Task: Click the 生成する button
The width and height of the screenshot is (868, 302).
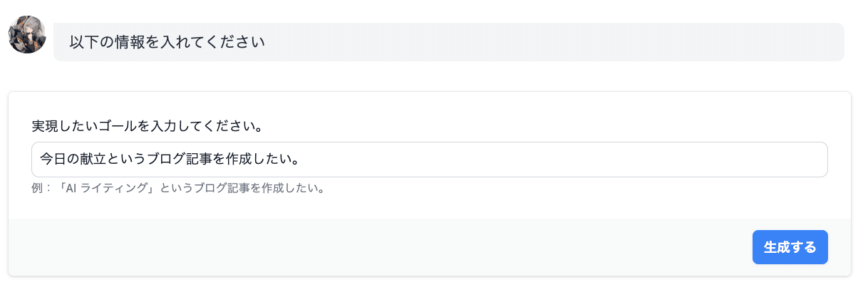Action: click(x=790, y=247)
